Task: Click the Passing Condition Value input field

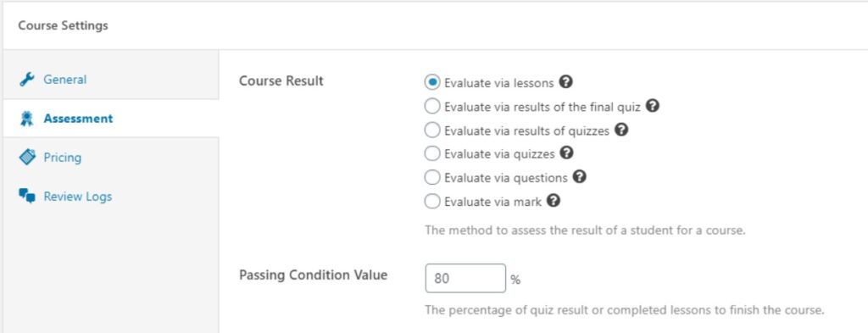Action: pyautogui.click(x=465, y=278)
